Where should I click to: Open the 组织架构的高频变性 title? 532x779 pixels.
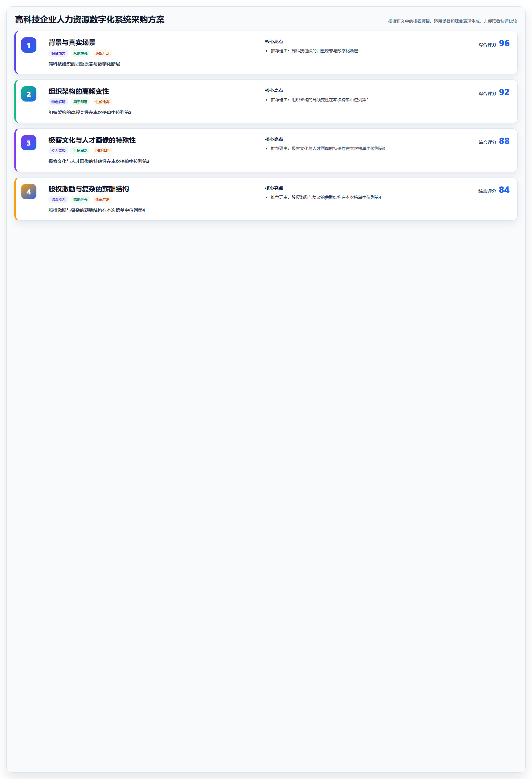(x=79, y=92)
